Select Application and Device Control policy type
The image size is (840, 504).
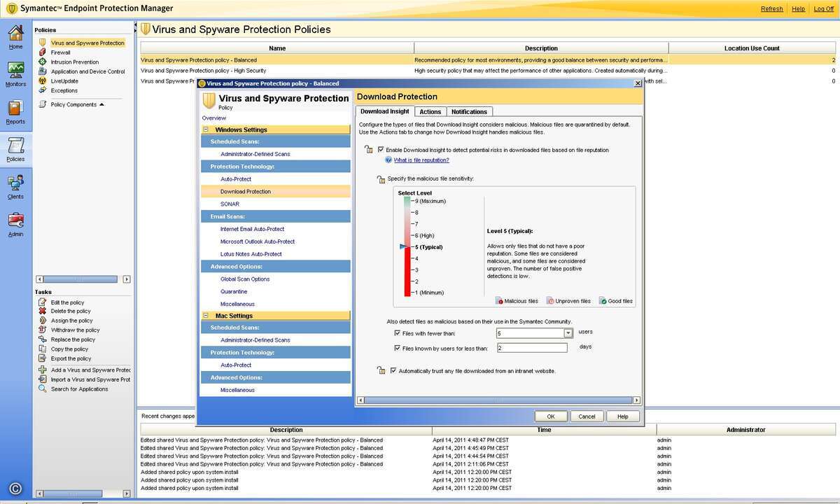click(x=87, y=71)
